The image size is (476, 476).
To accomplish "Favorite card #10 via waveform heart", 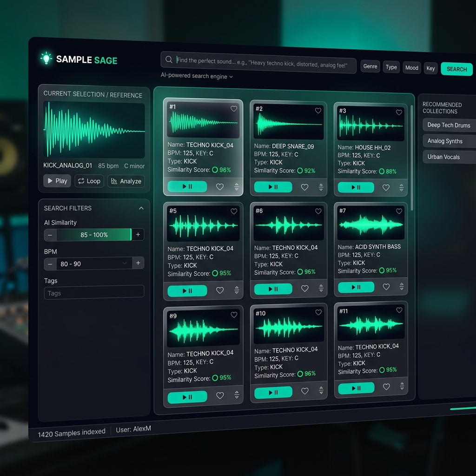I will (x=318, y=312).
